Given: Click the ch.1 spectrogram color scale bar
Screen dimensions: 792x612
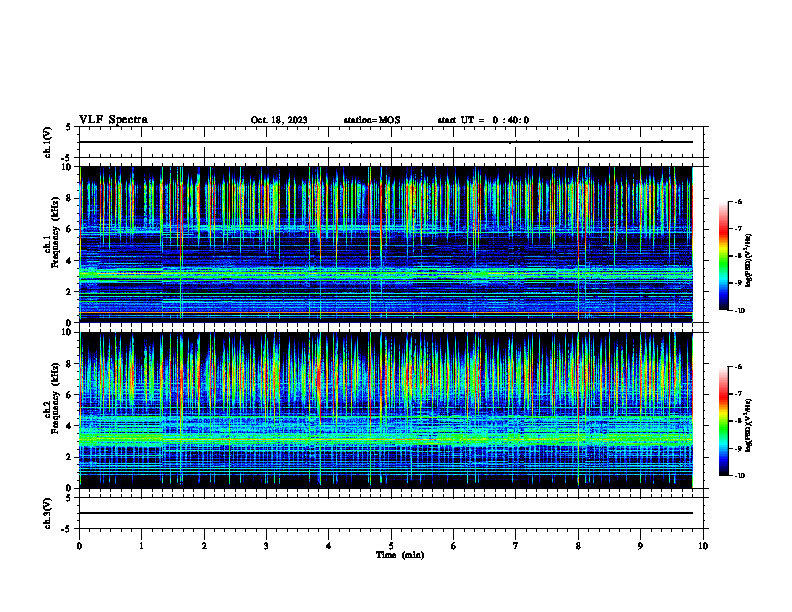Looking at the screenshot, I should (724, 256).
